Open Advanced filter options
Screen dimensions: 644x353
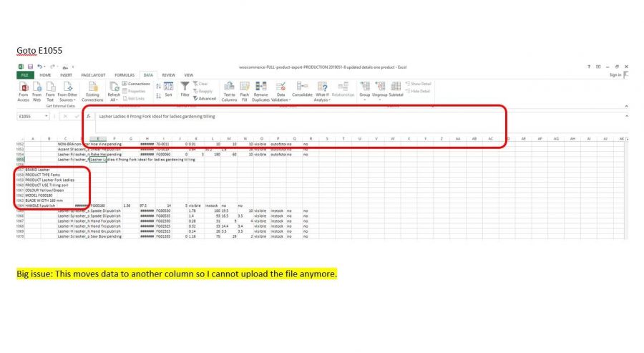tap(205, 99)
